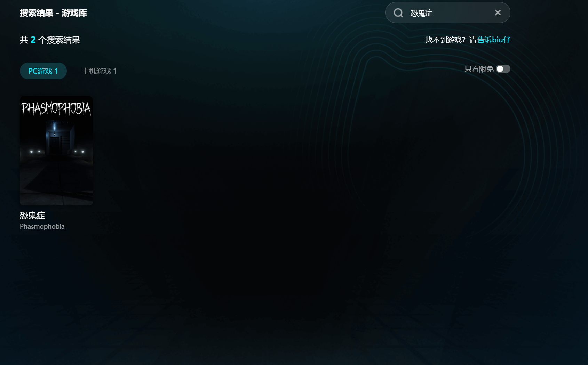The width and height of the screenshot is (588, 365).
Task: Switch to the 主机游戏 1 tab
Action: point(99,71)
